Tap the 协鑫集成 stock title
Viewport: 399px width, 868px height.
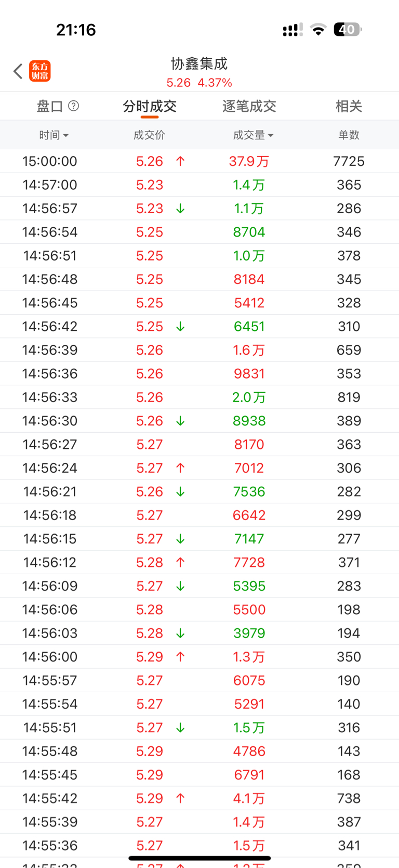[x=199, y=64]
